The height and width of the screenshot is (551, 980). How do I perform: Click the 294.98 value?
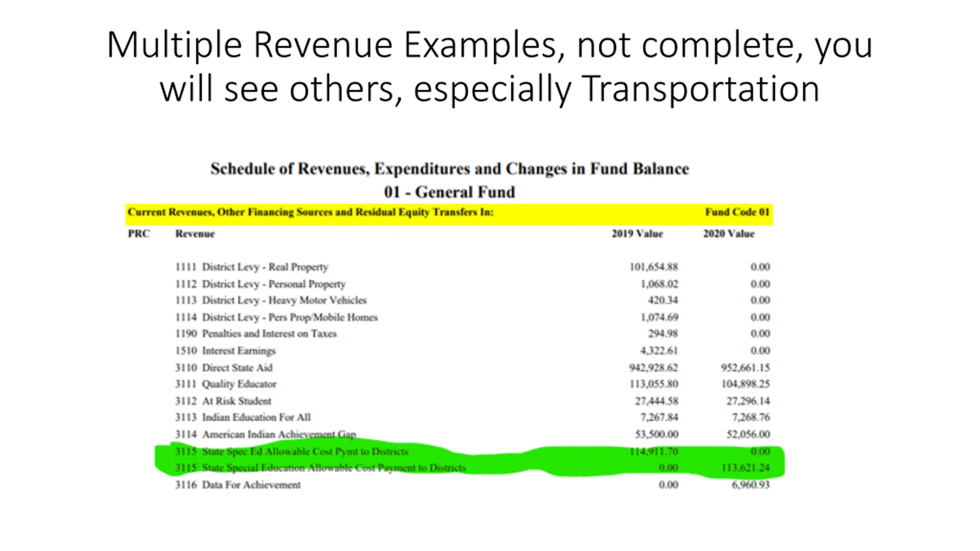coord(663,334)
